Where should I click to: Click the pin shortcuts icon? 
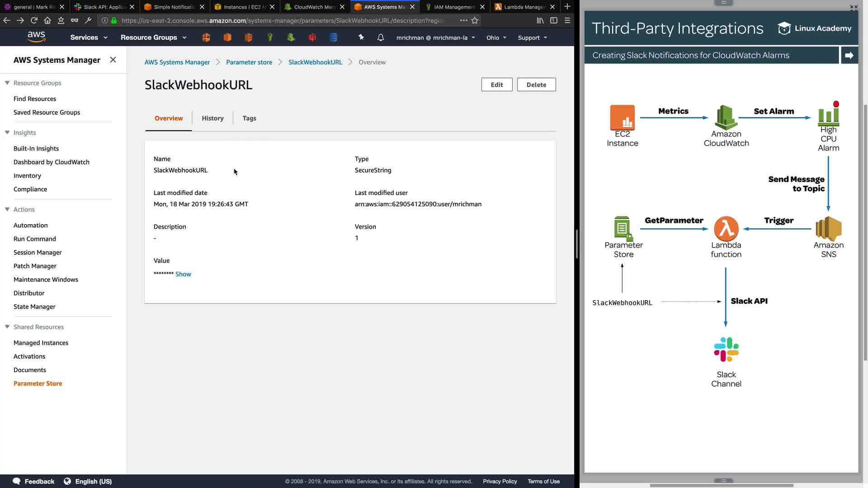(x=361, y=38)
